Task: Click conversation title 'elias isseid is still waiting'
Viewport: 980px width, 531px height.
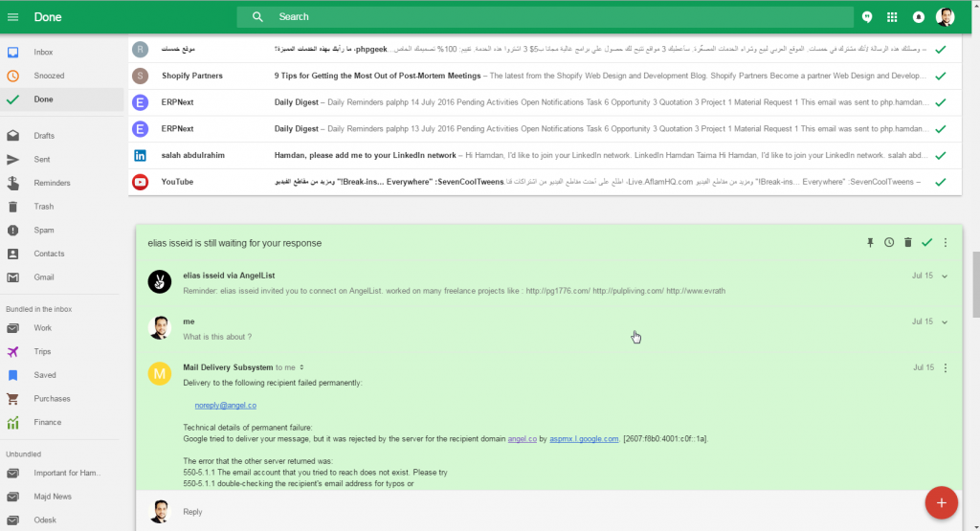Action: point(234,243)
